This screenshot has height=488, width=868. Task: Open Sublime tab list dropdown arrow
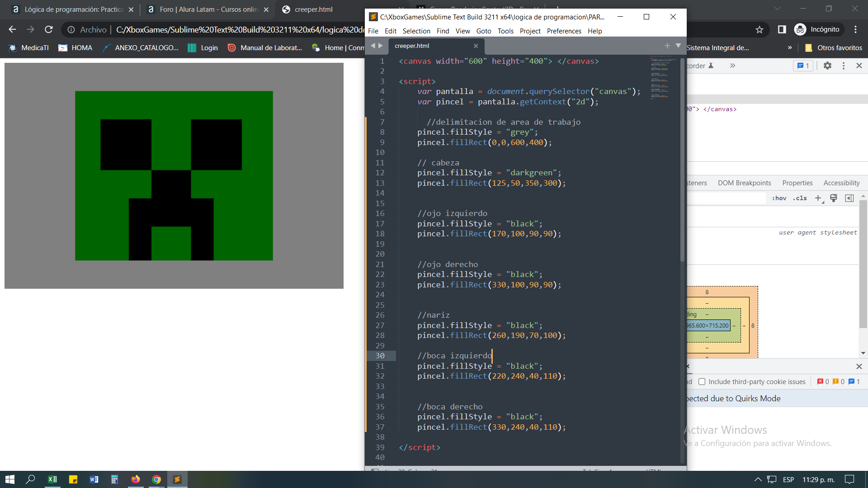coord(678,46)
